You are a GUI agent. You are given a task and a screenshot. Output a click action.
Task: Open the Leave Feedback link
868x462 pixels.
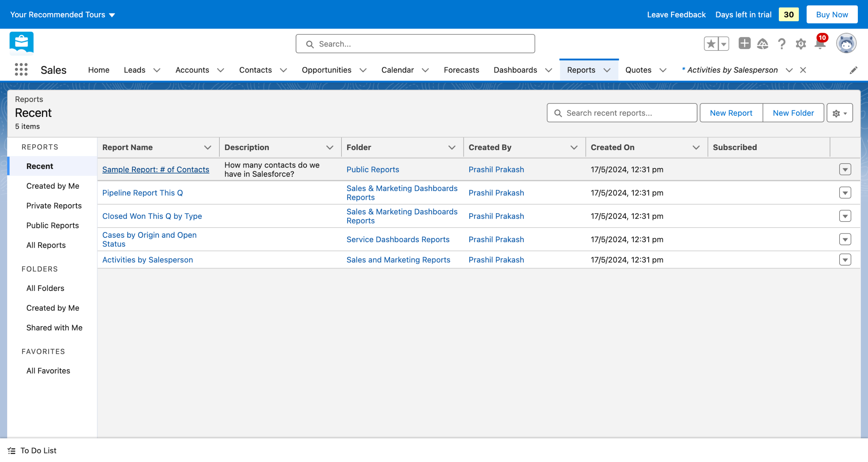pos(676,15)
